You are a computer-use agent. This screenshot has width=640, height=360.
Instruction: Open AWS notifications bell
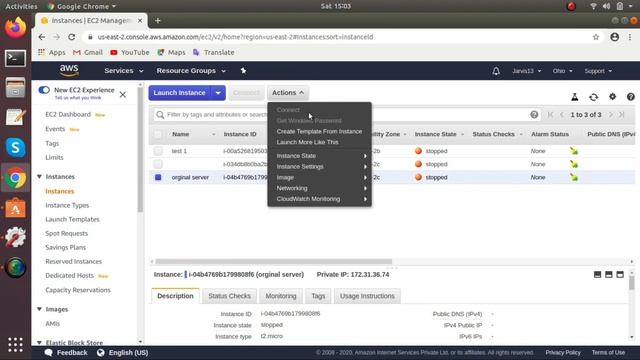tap(496, 71)
